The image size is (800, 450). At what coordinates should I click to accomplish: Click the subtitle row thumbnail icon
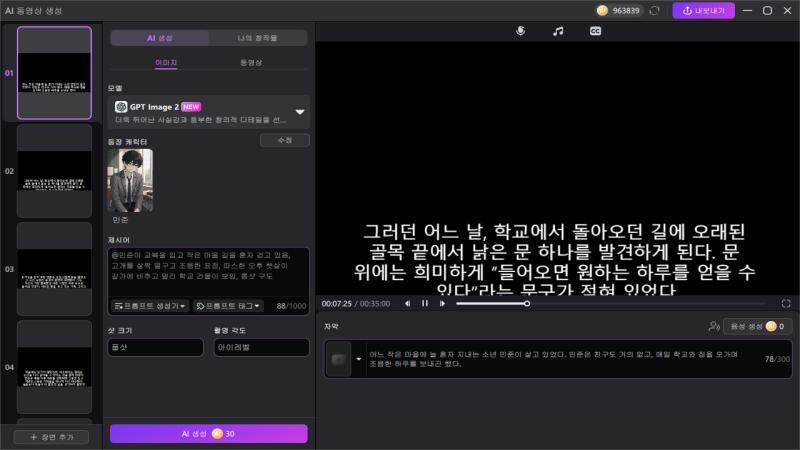pyautogui.click(x=338, y=360)
